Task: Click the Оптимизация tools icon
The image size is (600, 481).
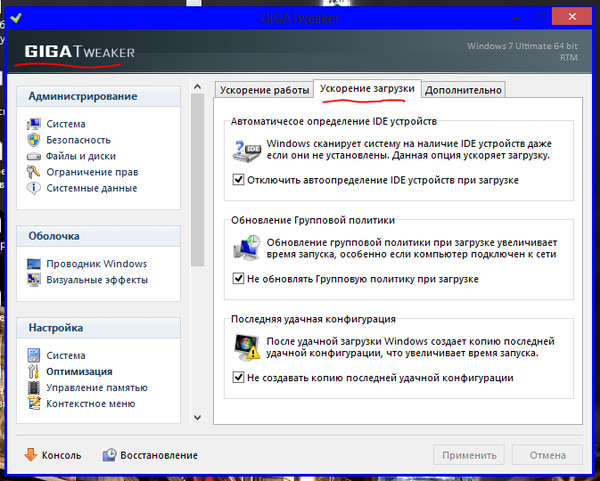Action: (x=34, y=372)
